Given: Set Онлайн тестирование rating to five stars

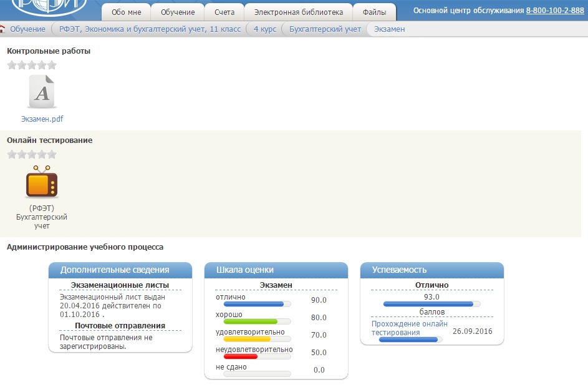Looking at the screenshot, I should pos(52,154).
